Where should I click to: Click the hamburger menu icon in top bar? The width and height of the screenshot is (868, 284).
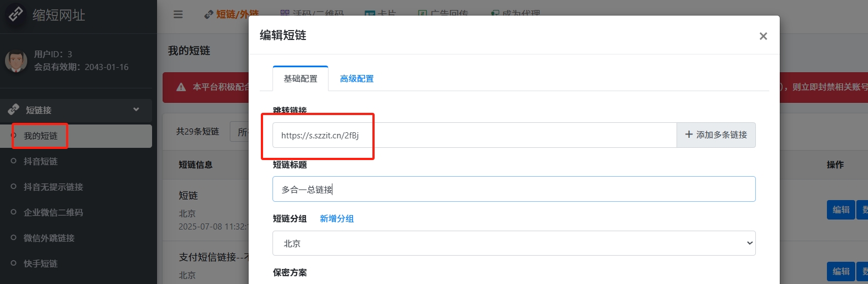pos(178,14)
